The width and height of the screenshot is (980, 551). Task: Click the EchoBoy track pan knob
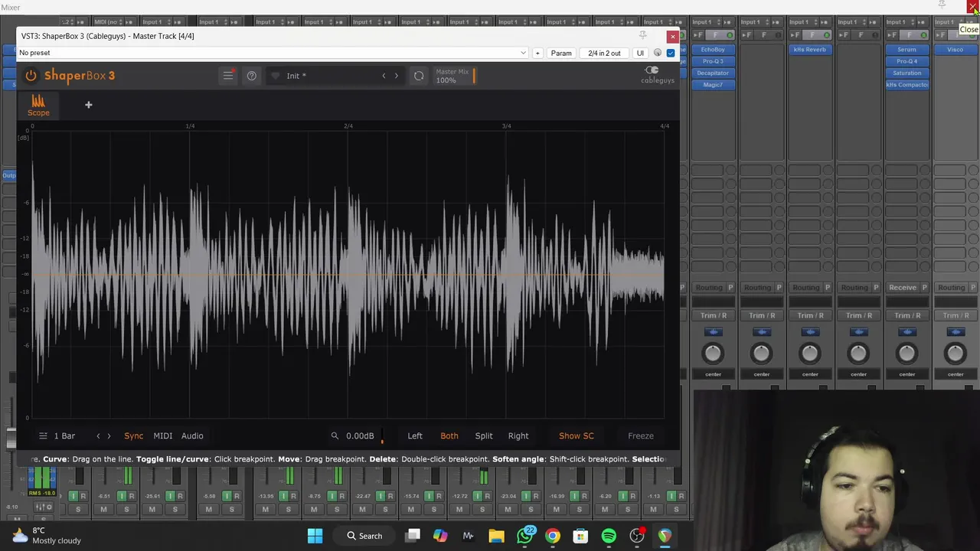click(x=713, y=353)
